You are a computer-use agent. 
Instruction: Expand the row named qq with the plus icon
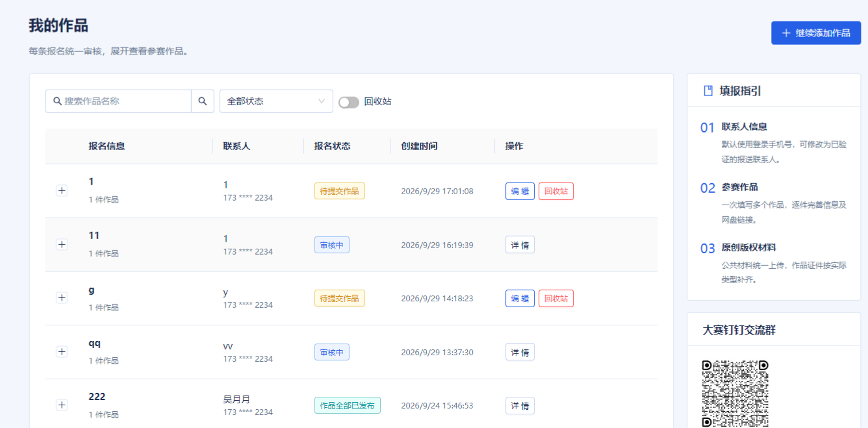pyautogui.click(x=62, y=351)
